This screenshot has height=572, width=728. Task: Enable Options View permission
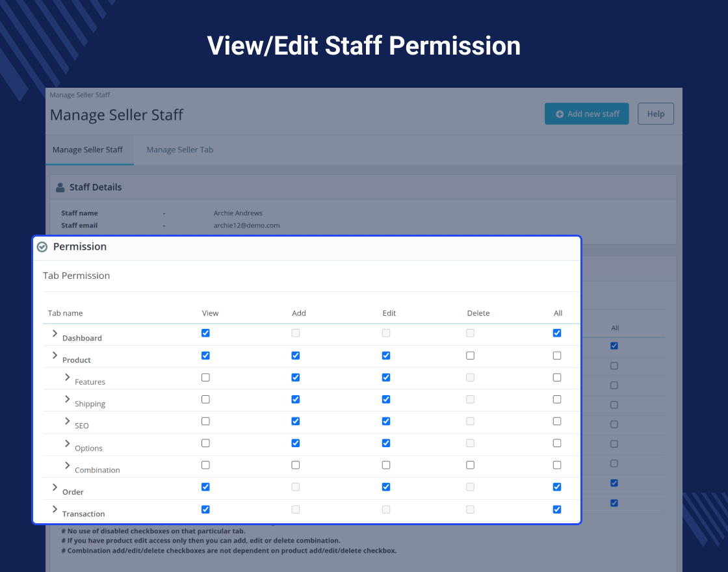coord(205,443)
